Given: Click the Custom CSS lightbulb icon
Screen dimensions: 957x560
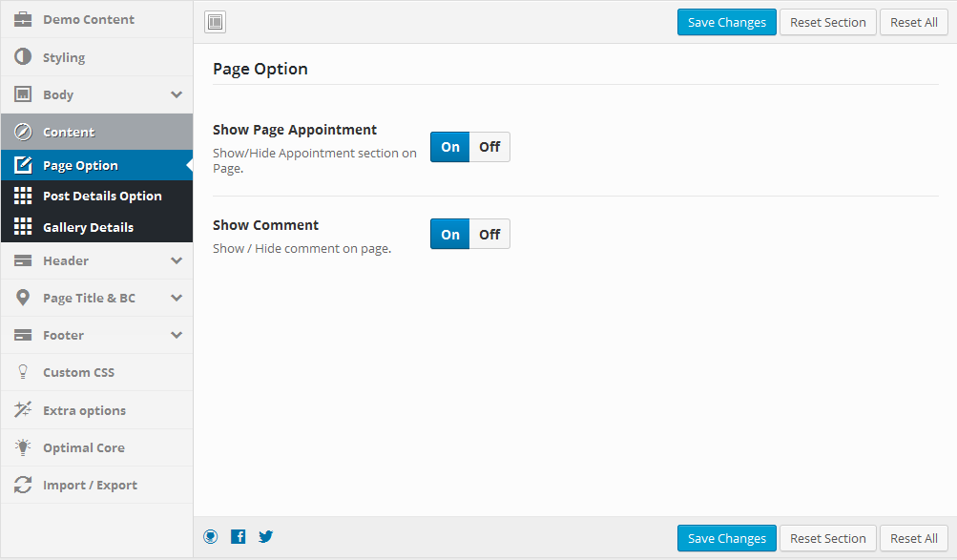Looking at the screenshot, I should point(23,372).
